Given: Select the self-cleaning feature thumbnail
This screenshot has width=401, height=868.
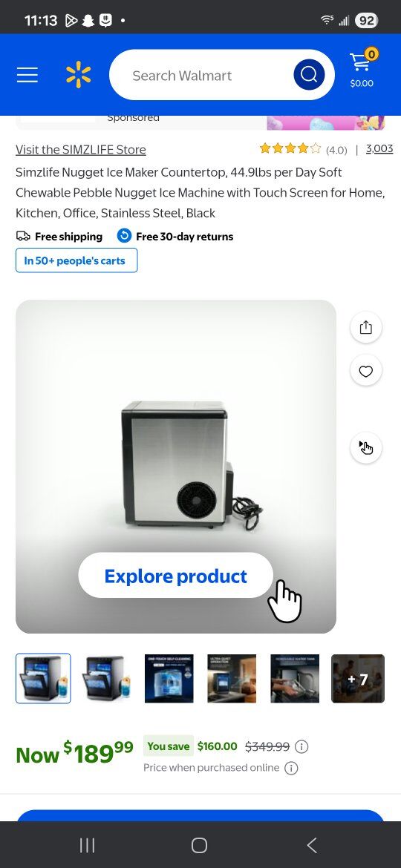Looking at the screenshot, I should tap(169, 679).
